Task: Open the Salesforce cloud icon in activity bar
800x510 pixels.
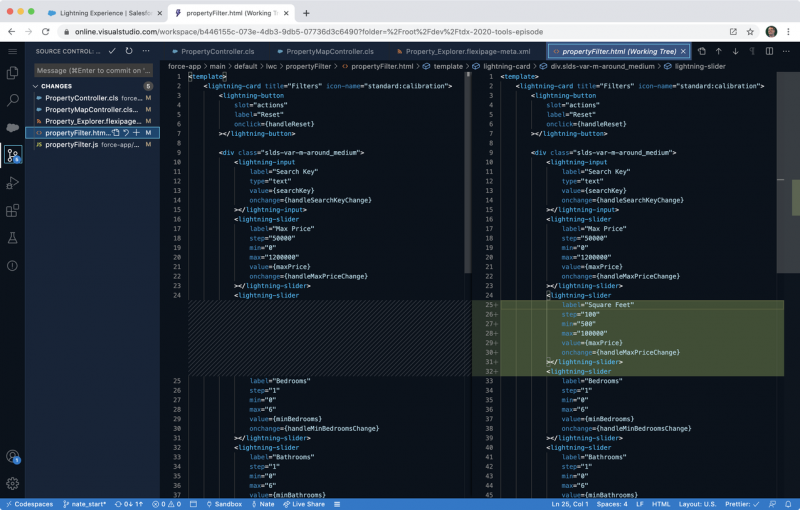Action: (12, 128)
